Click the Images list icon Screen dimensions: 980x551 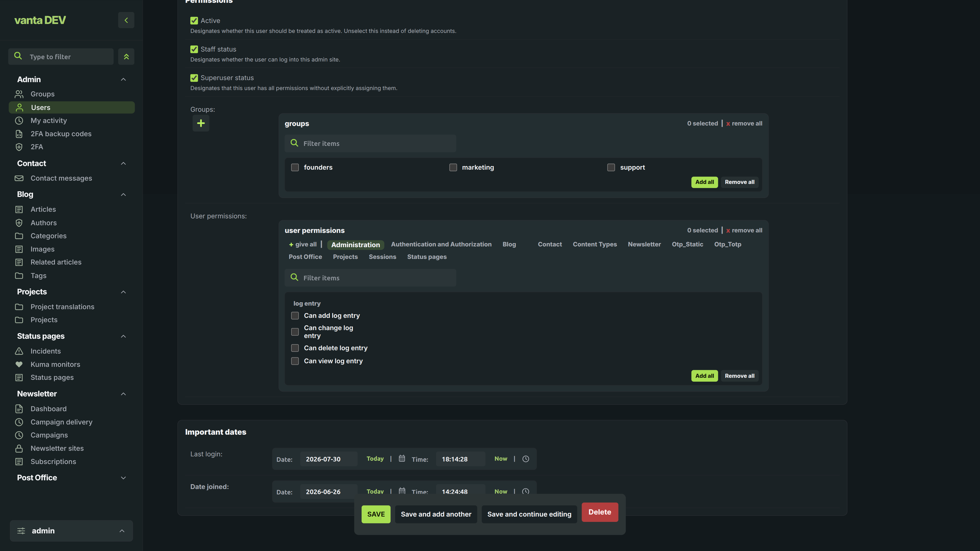click(x=19, y=249)
